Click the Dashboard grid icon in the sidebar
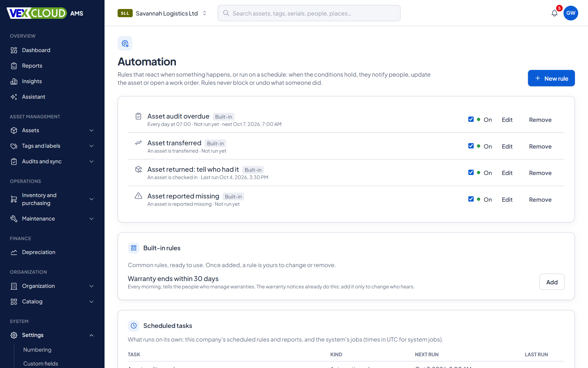 pos(14,50)
